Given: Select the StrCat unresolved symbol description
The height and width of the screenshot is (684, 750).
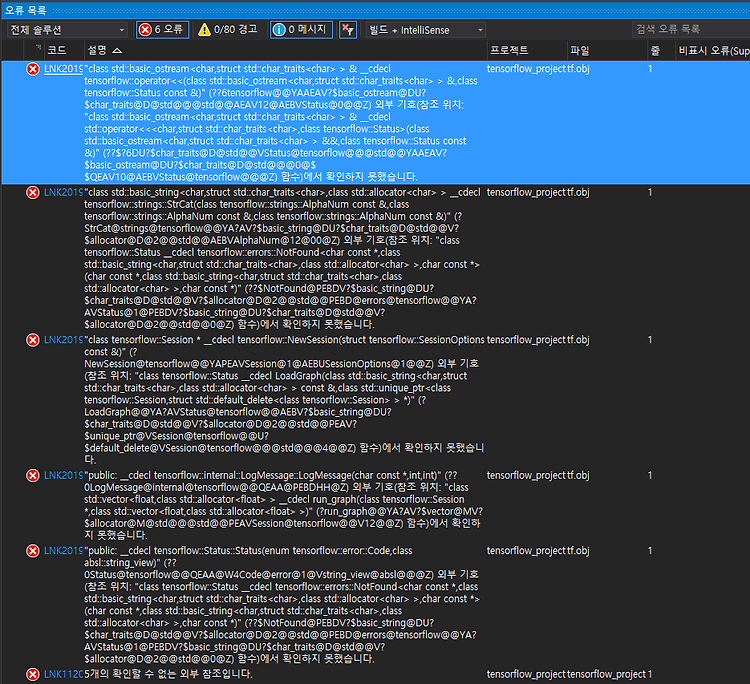Looking at the screenshot, I should (282, 258).
